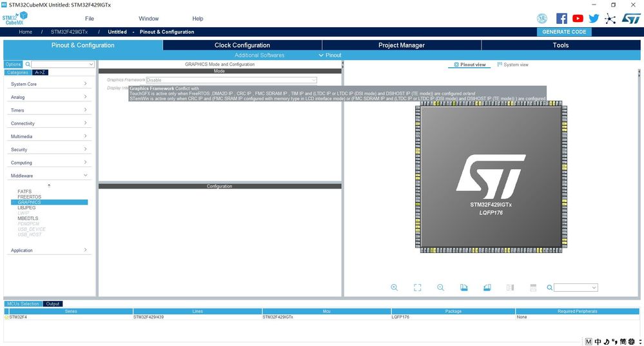The width and height of the screenshot is (644, 346).
Task: Click the STM32CubeMX logo
Action: click(x=15, y=19)
